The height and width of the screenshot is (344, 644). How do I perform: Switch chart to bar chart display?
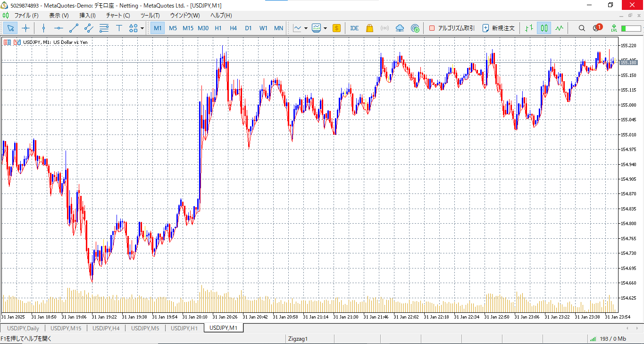pos(529,28)
